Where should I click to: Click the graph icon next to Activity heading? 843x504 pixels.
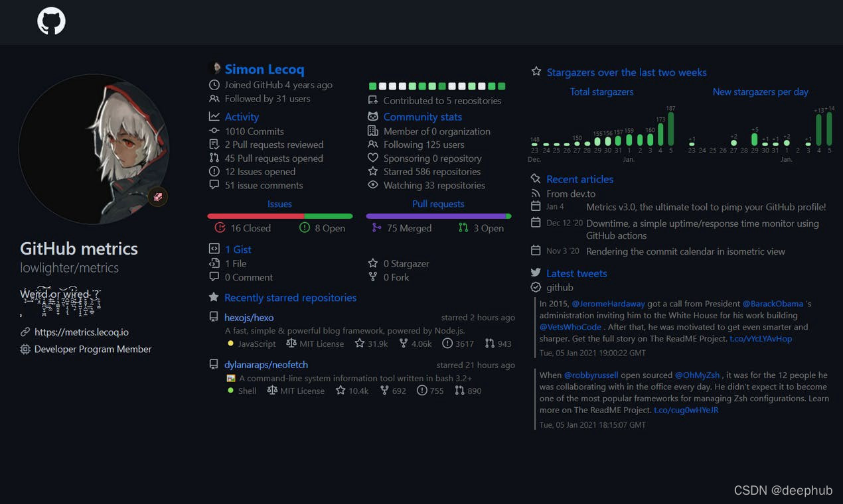pyautogui.click(x=214, y=117)
